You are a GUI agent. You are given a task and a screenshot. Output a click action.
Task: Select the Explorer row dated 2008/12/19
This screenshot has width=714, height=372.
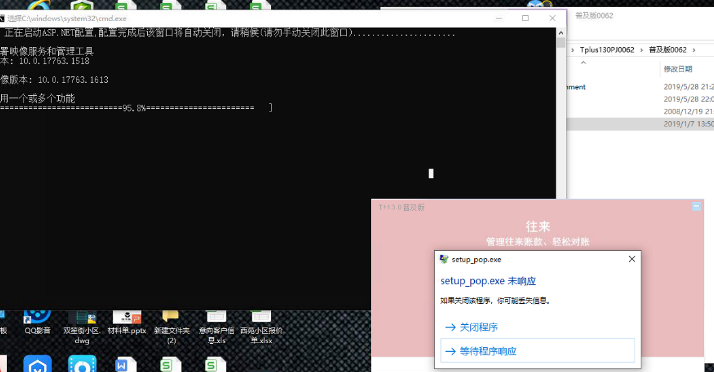[640, 112]
